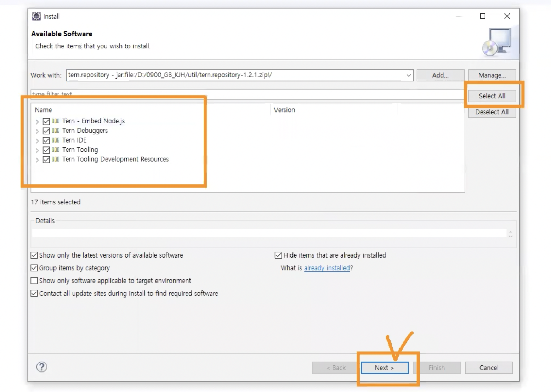Proceed with the Next > button
The image size is (551, 392).
[385, 368]
